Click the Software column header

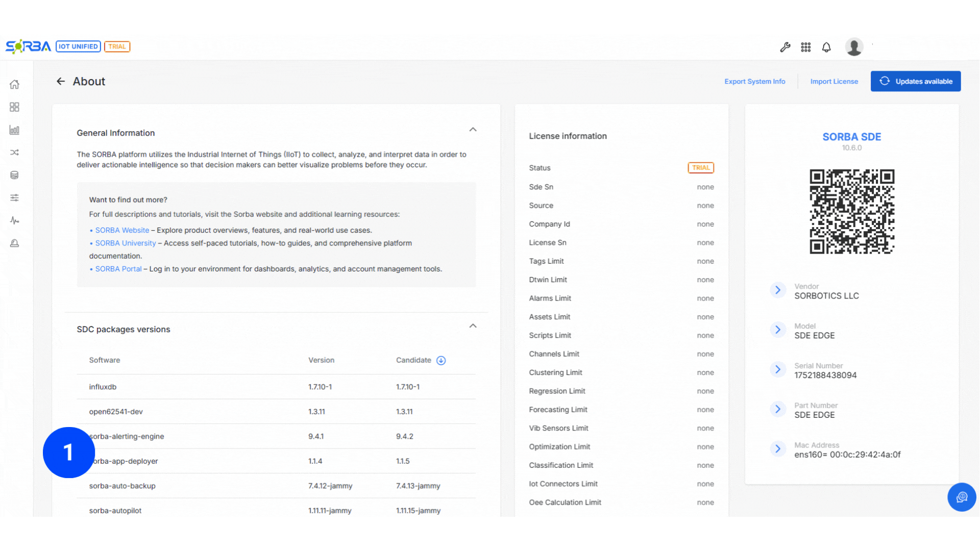tap(105, 360)
